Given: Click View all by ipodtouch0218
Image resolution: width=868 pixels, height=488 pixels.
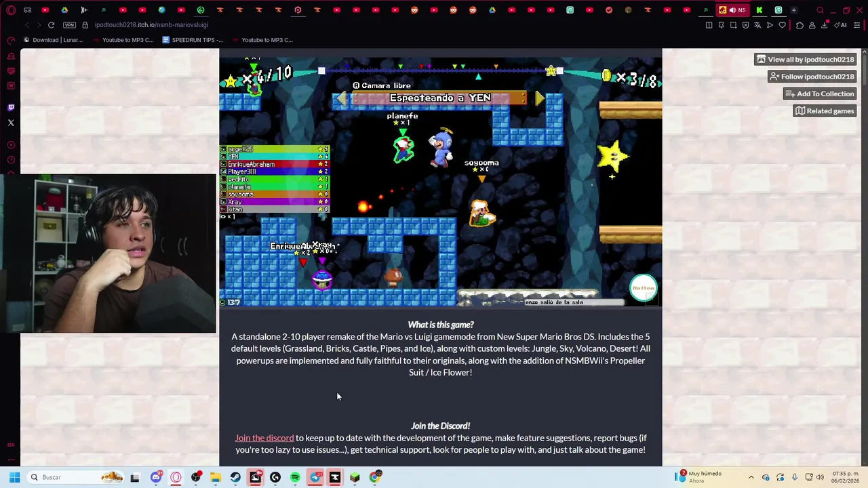Looking at the screenshot, I should tap(805, 60).
